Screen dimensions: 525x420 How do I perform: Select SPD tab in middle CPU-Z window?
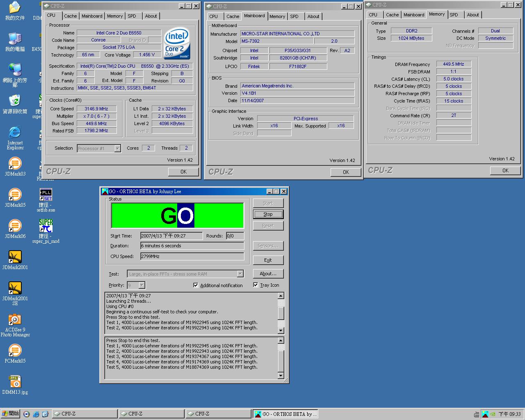294,16
